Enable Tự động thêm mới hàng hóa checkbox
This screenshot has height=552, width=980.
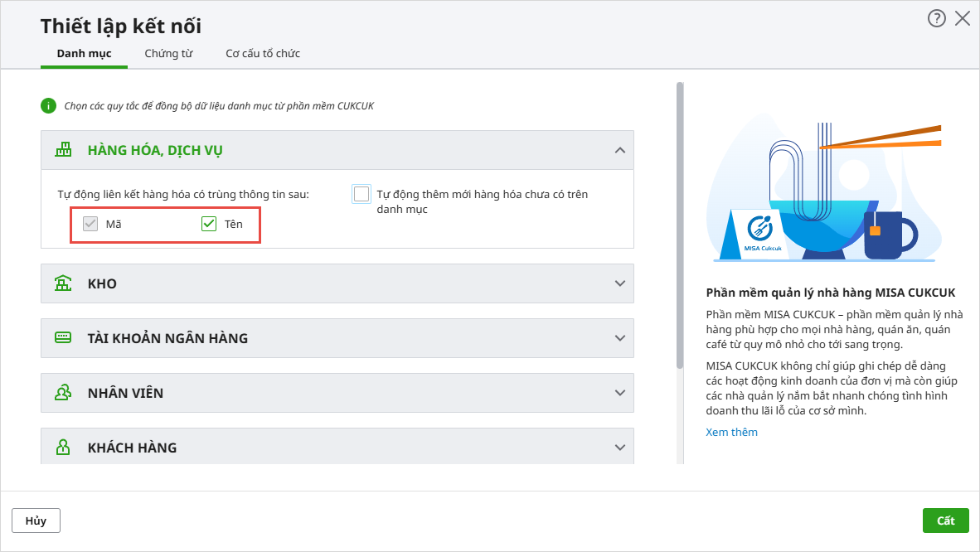coord(361,194)
